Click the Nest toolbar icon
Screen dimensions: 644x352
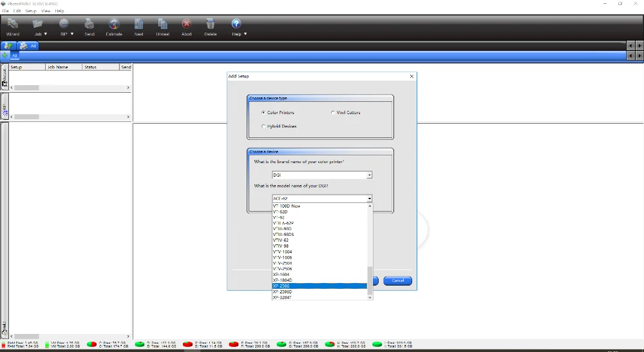139,24
